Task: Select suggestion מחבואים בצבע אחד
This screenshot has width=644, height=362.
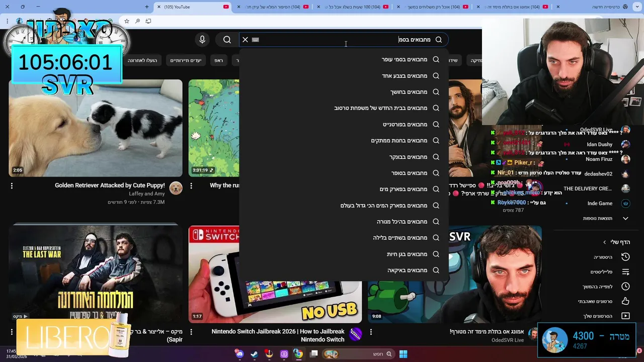Action: (x=344, y=75)
